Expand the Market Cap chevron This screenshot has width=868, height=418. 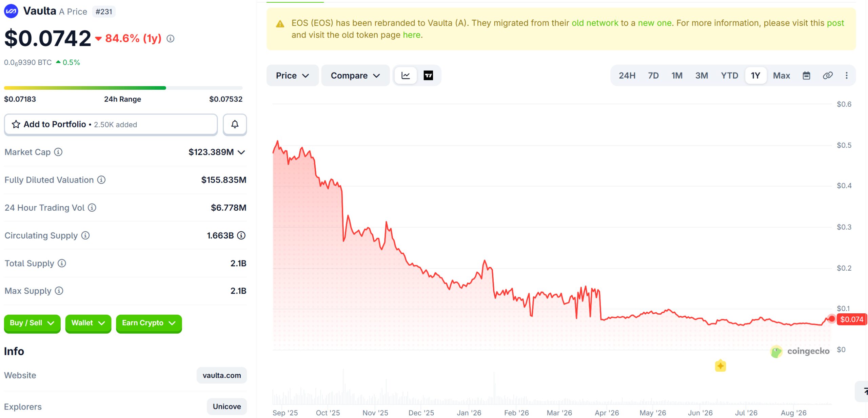click(241, 152)
